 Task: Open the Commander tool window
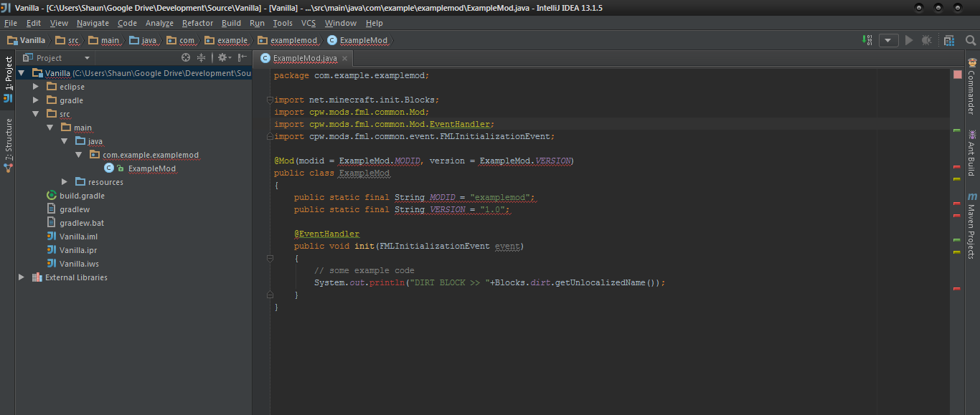tap(971, 86)
